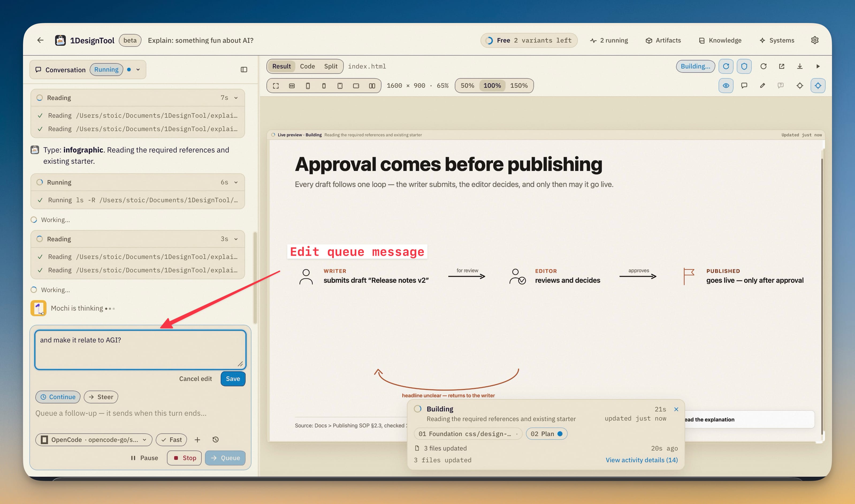Click the Queue send button
Viewport: 855px width, 504px height.
pyautogui.click(x=225, y=458)
